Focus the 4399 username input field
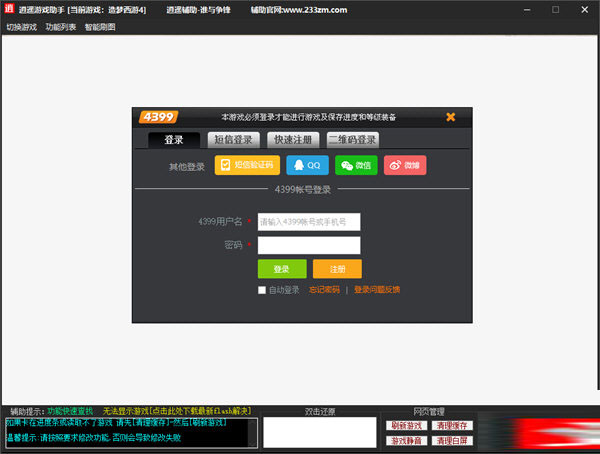Image resolution: width=600 pixels, height=454 pixels. [x=308, y=222]
